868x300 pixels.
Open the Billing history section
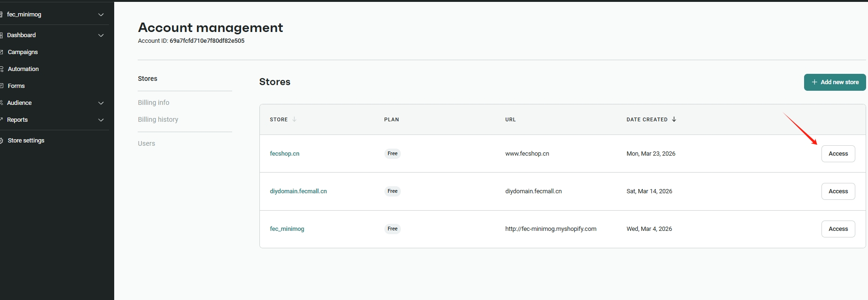tap(158, 119)
